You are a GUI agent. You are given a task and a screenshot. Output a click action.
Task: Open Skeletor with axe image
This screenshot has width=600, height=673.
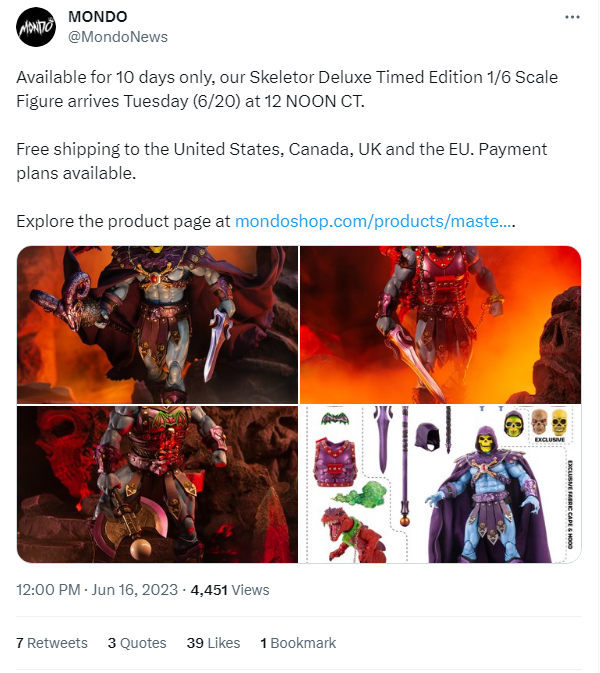click(x=158, y=485)
